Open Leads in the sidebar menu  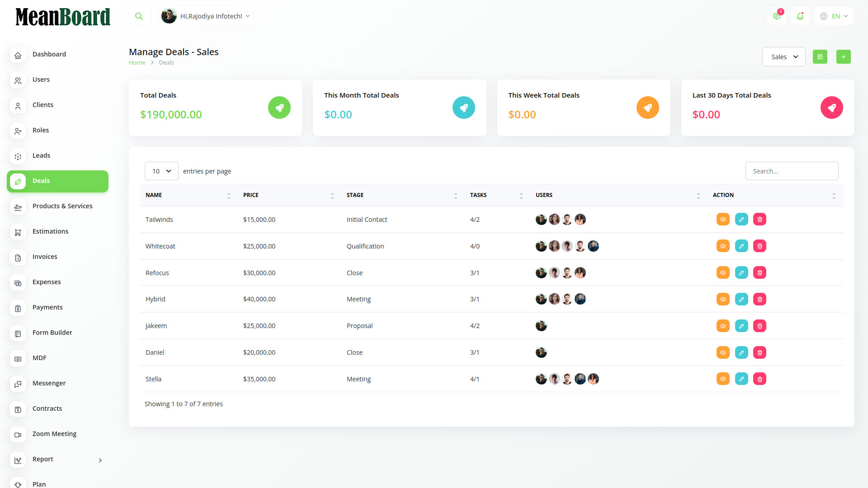pos(41,155)
